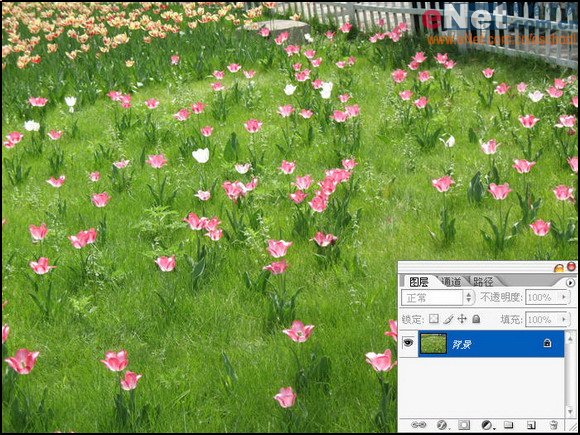
Task: Toggle lock image pixels brush icon
Action: 448,319
